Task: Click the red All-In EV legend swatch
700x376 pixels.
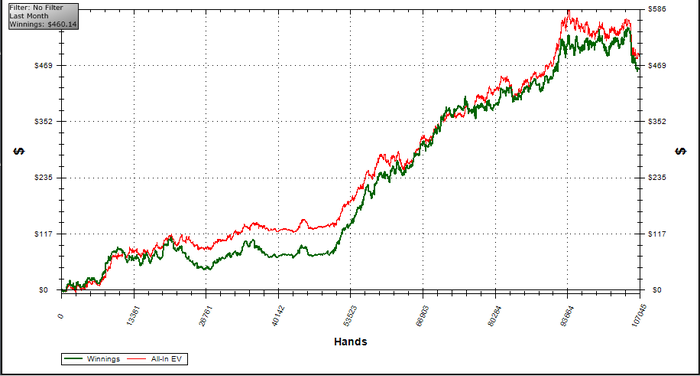Action: click(x=137, y=359)
